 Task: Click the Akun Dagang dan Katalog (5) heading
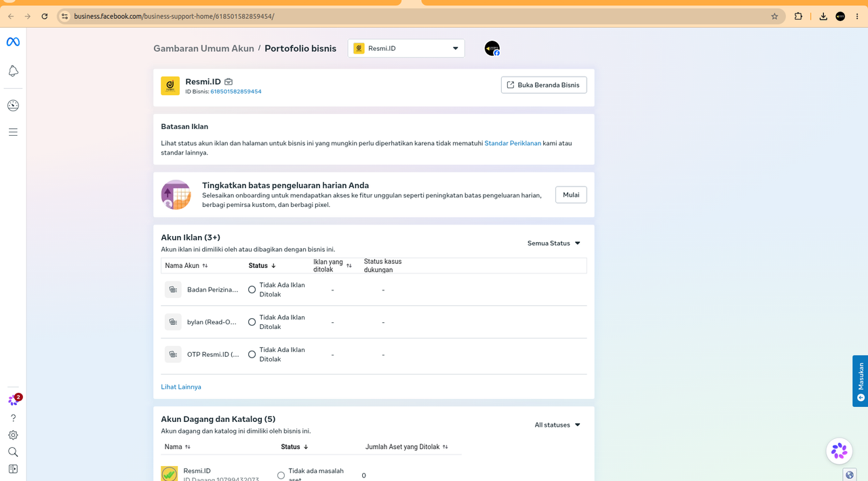tap(218, 419)
